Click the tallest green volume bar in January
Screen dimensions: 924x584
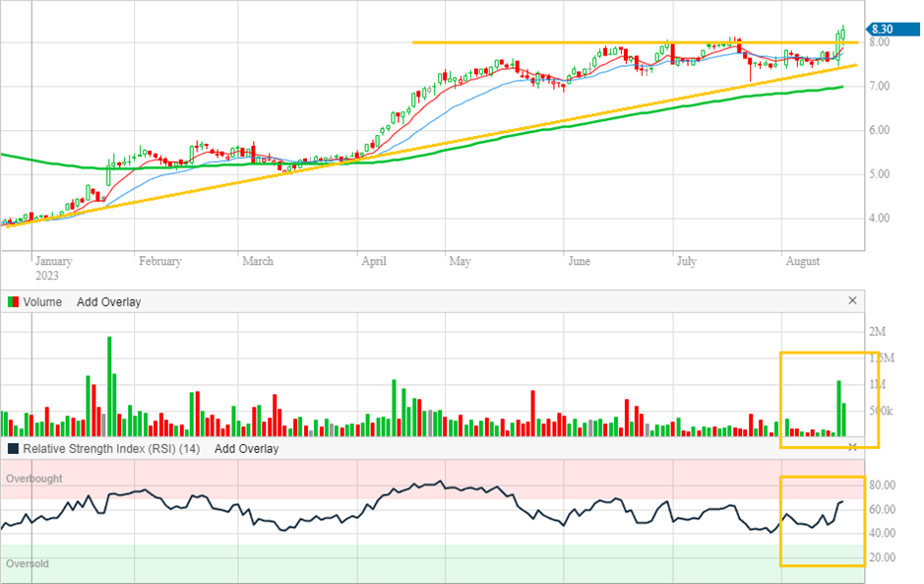109,386
